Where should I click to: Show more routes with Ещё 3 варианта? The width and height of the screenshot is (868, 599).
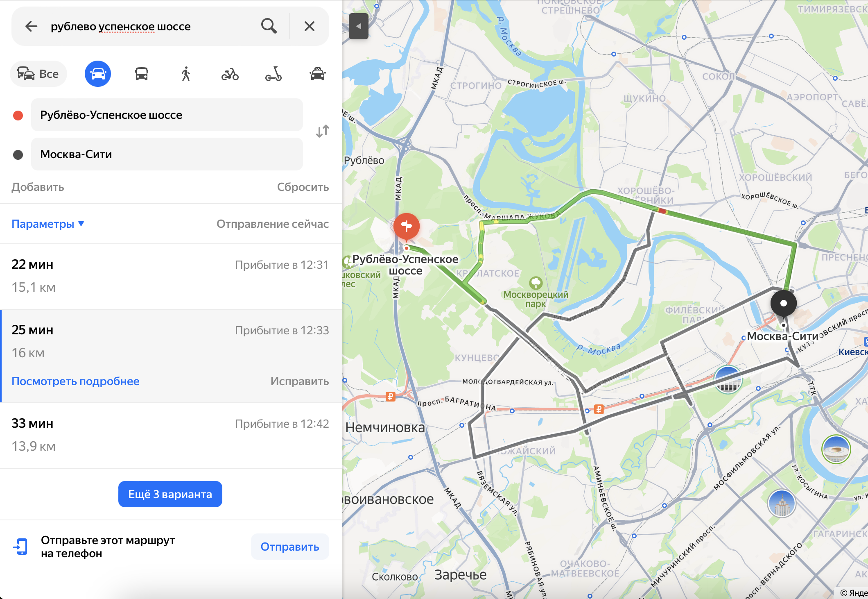170,494
